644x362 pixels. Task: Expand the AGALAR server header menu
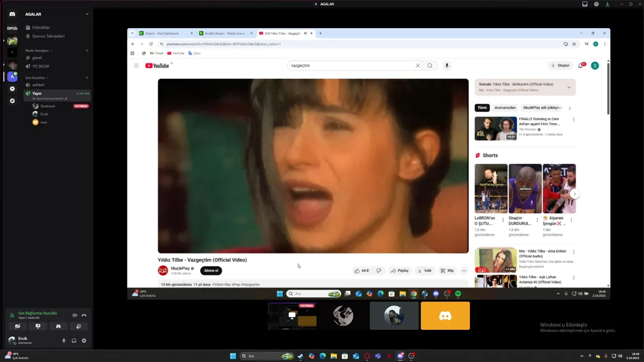click(x=57, y=14)
